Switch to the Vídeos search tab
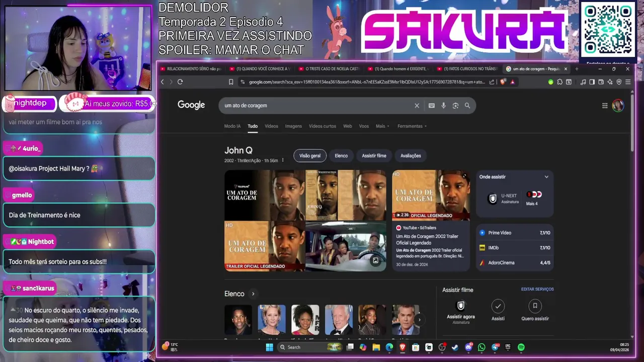The height and width of the screenshot is (362, 644). point(271,126)
